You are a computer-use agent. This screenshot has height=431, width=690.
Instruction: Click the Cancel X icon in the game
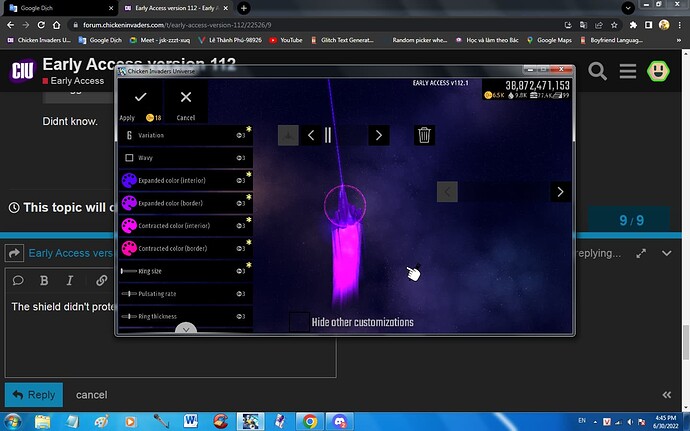coord(186,98)
